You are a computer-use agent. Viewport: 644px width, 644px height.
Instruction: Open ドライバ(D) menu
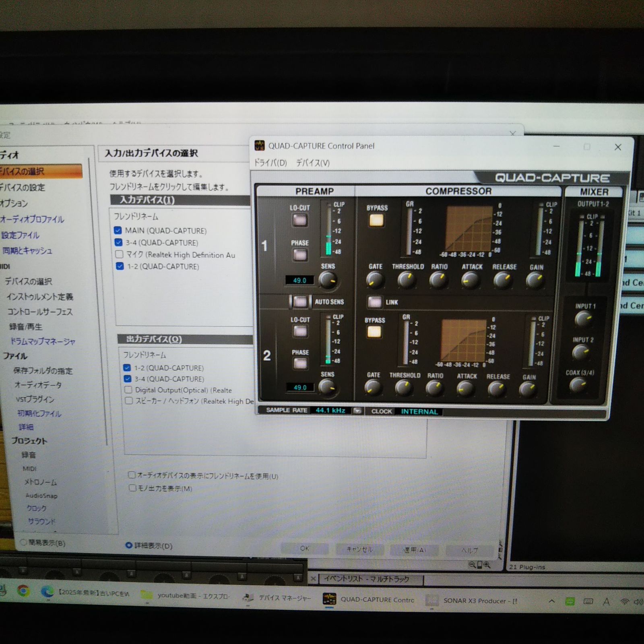(x=270, y=163)
